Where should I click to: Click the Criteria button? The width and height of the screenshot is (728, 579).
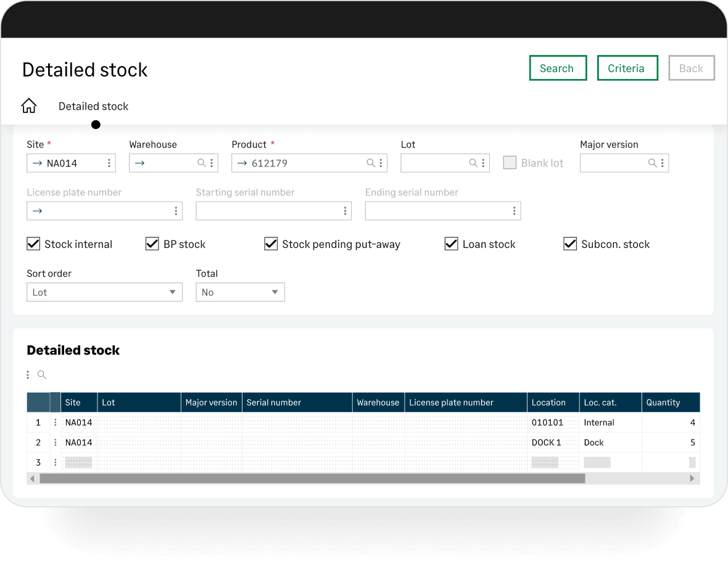tap(627, 68)
